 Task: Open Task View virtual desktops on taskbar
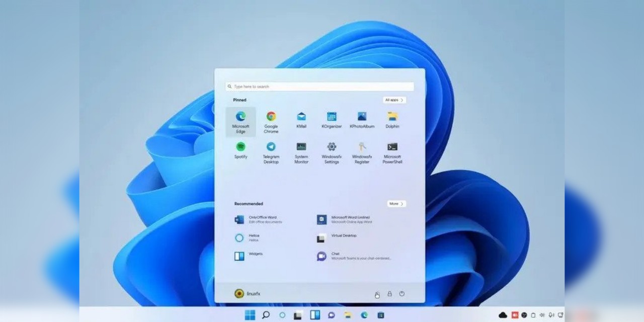click(298, 315)
